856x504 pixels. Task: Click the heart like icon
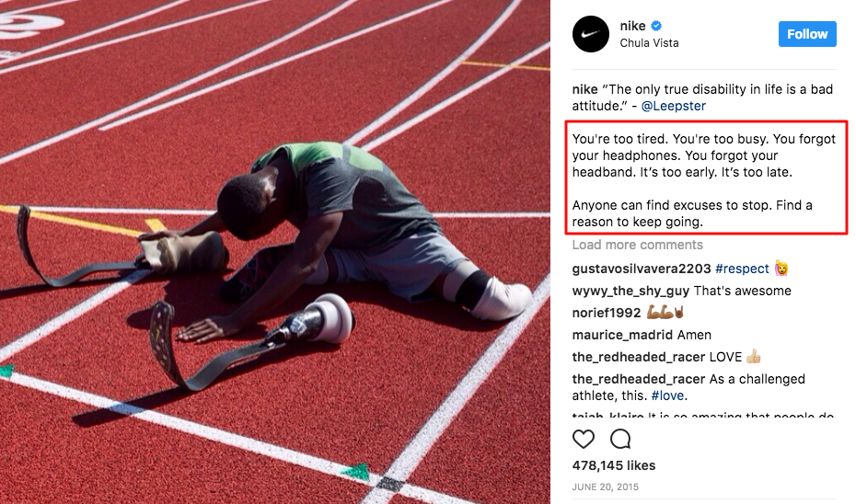pos(583,439)
